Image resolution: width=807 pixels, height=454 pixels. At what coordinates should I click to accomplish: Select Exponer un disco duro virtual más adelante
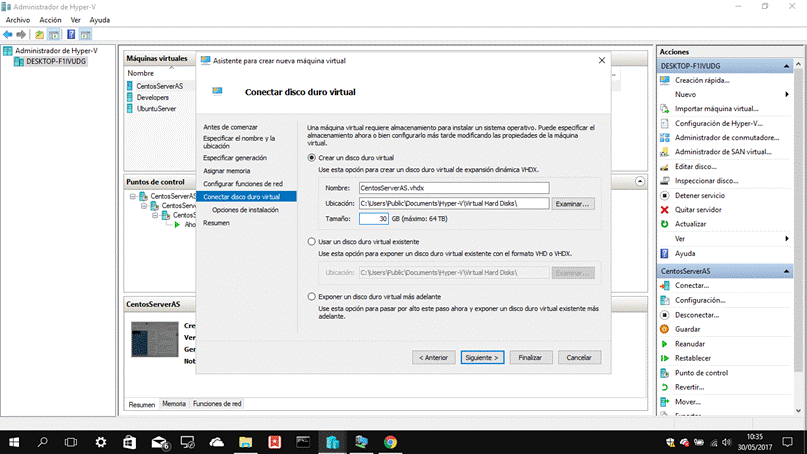(x=311, y=296)
